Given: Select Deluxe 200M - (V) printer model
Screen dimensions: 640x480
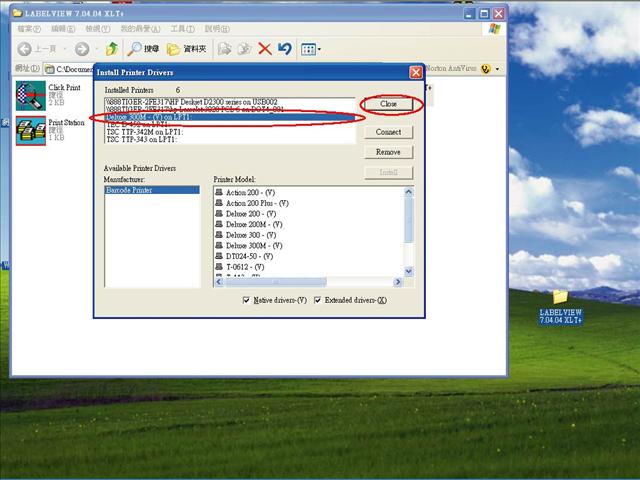Looking at the screenshot, I should [249, 224].
